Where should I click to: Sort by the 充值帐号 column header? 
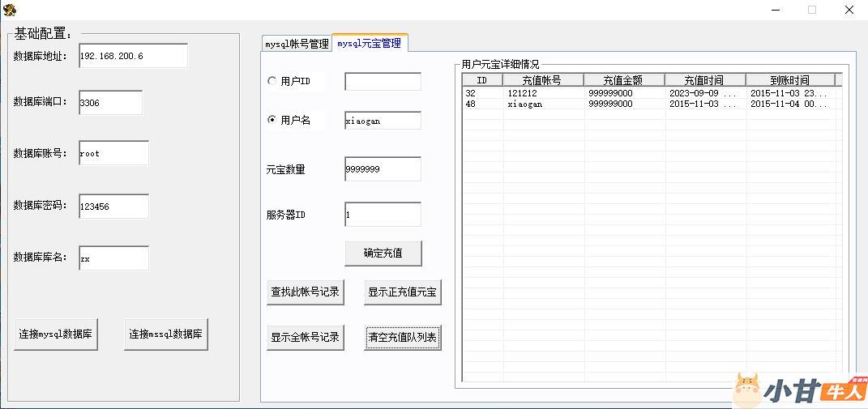[x=542, y=80]
